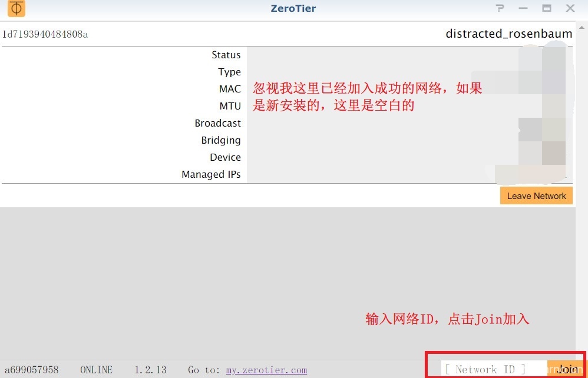
Task: Open help via the question mark icon
Action: (500, 8)
